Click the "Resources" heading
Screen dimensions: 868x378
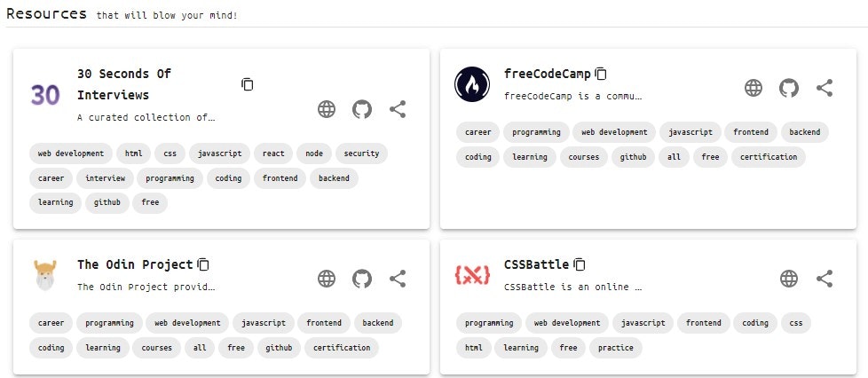pos(46,13)
